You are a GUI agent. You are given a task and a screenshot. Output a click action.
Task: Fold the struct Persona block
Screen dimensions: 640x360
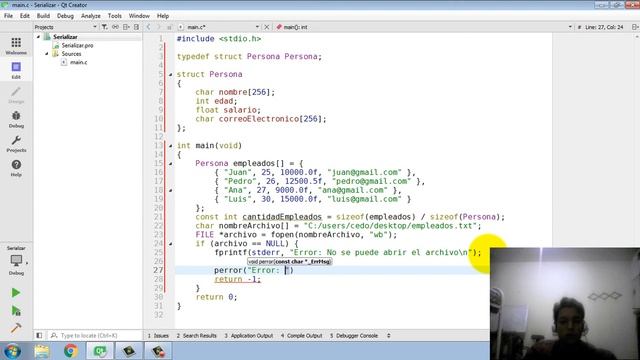170,75
